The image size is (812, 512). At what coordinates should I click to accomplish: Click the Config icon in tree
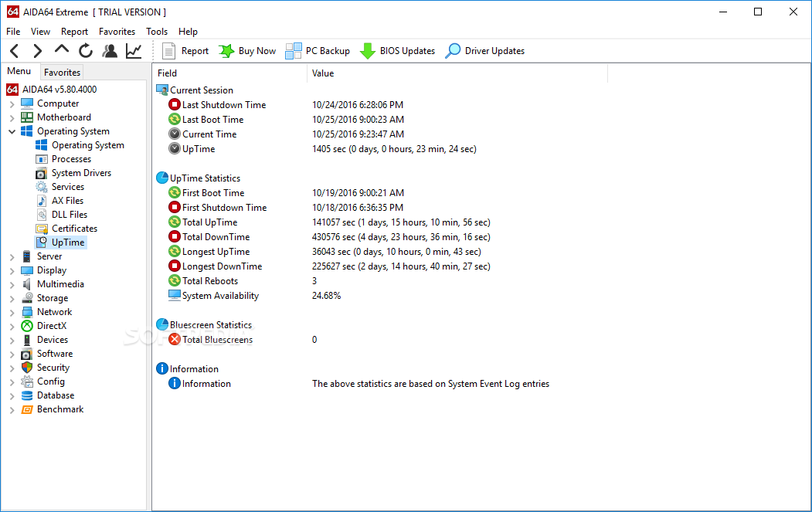click(27, 381)
